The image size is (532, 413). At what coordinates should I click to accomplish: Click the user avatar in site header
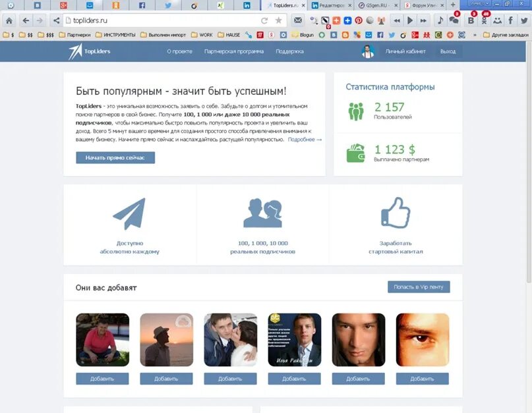pyautogui.click(x=368, y=51)
